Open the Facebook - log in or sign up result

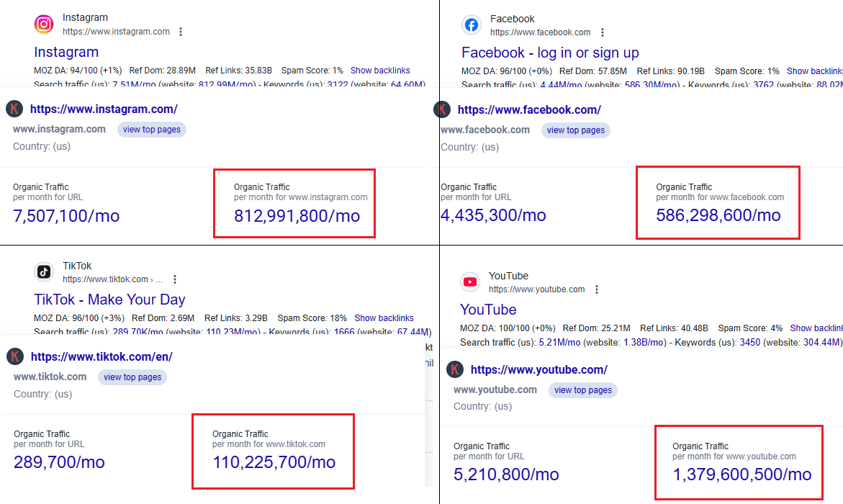click(550, 53)
